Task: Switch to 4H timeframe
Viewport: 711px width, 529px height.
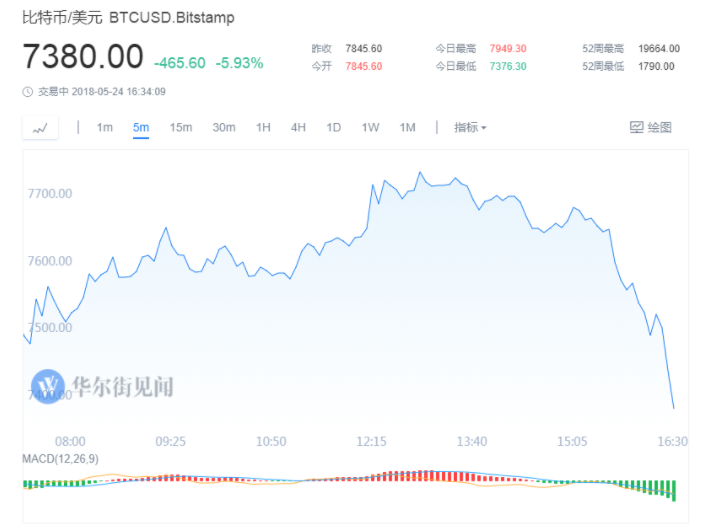Action: tap(298, 128)
